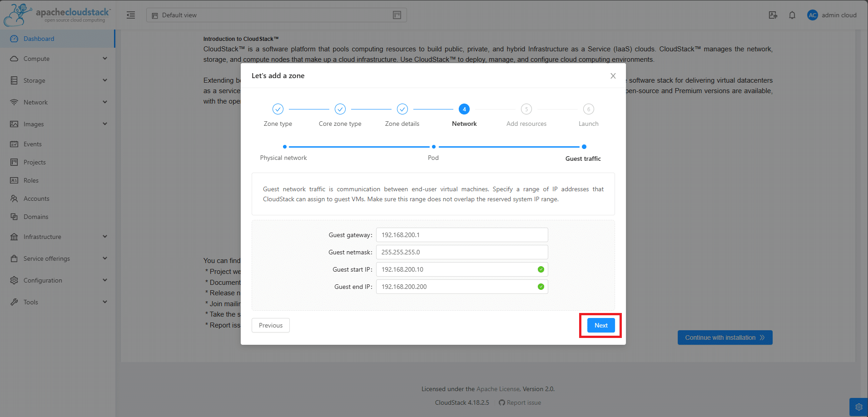Click the Accounts people icon
Image resolution: width=868 pixels, height=417 pixels.
pyautogui.click(x=14, y=199)
